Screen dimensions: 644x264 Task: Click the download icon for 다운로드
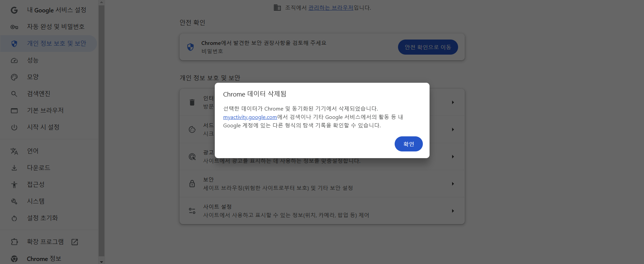[14, 168]
